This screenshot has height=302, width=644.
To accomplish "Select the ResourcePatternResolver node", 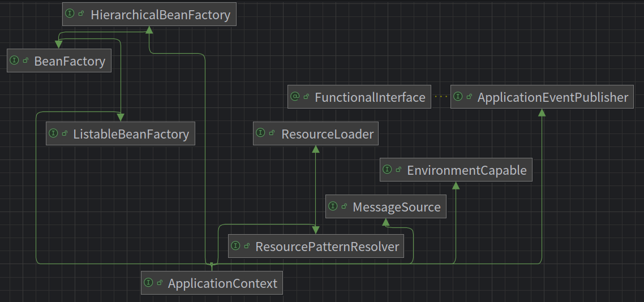I will pyautogui.click(x=316, y=246).
